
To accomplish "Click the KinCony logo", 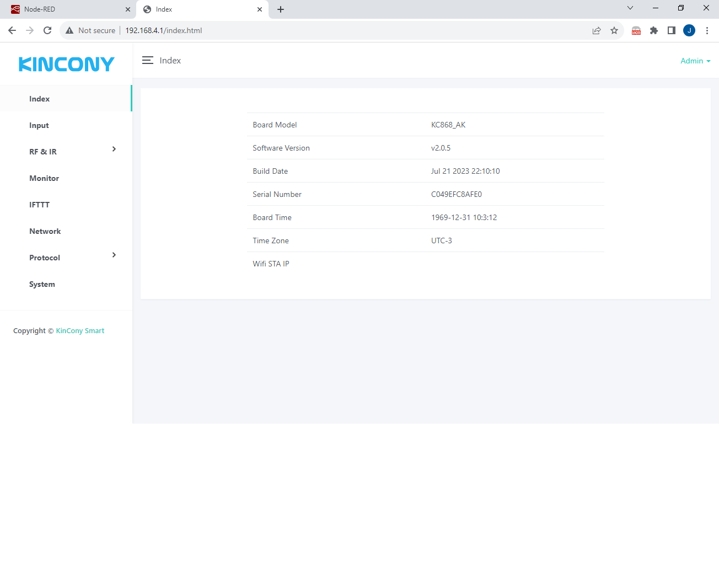I will coord(66,65).
